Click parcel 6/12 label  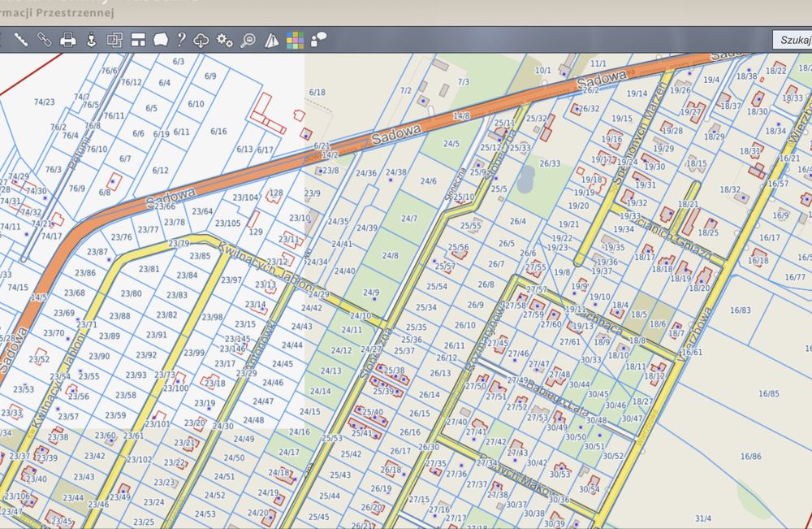(161, 170)
